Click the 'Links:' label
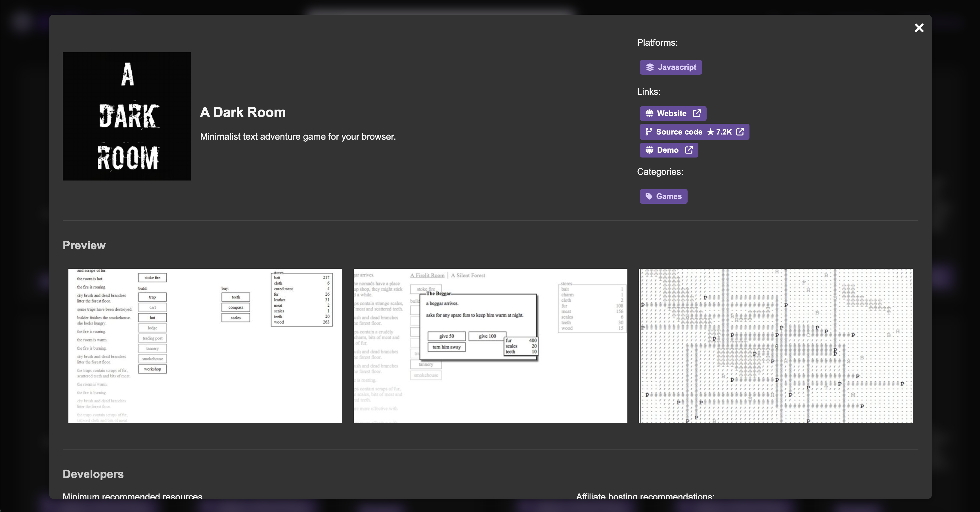Viewport: 980px width, 512px height. click(x=649, y=92)
